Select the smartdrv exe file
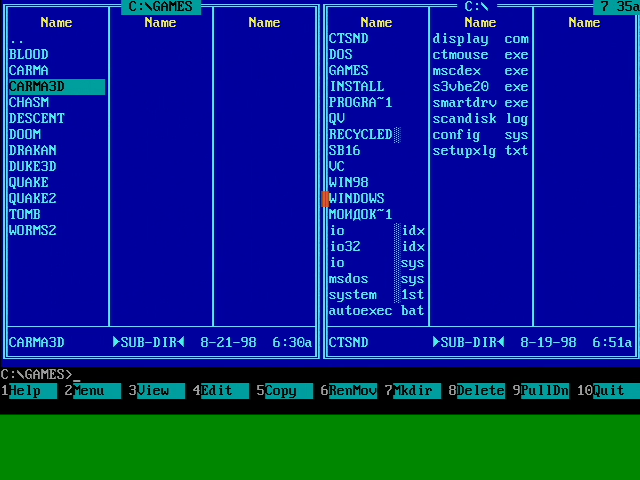The height and width of the screenshot is (480, 640). 480,102
